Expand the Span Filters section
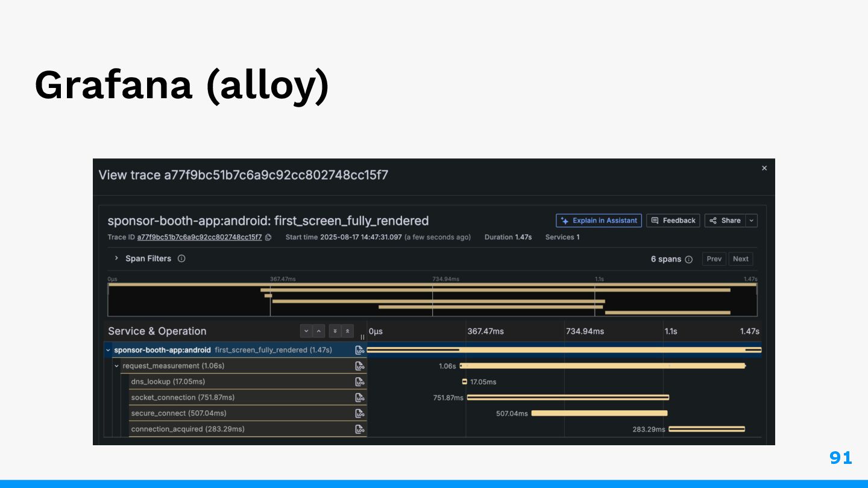 tap(116, 258)
